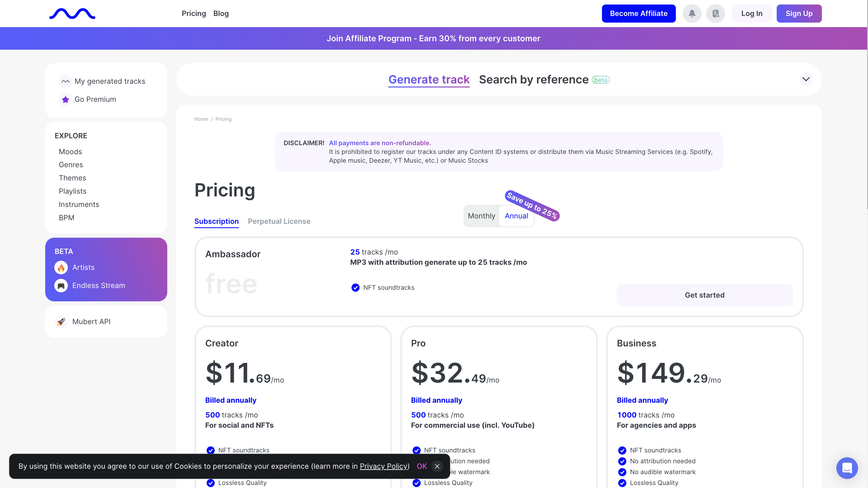Click the fire icon next to Artists
The height and width of the screenshot is (488, 868).
pos(61,267)
